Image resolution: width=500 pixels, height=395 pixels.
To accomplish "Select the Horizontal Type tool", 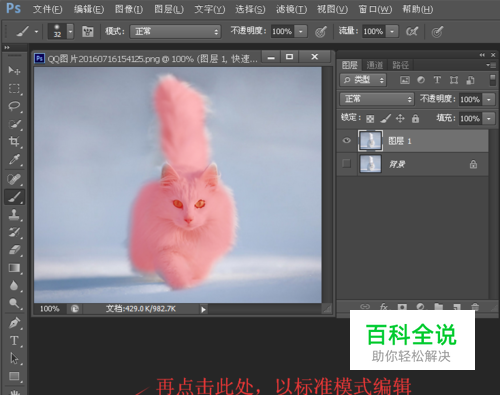I will click(x=14, y=341).
